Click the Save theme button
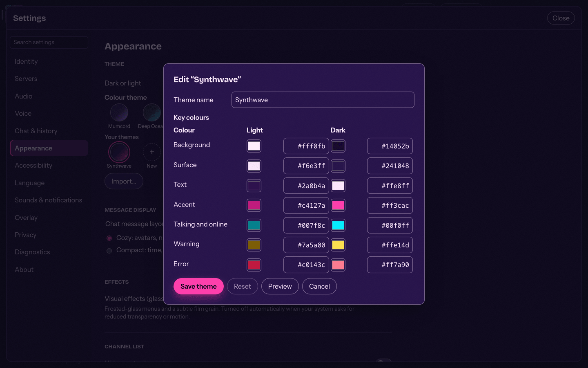588x368 pixels. [198, 286]
